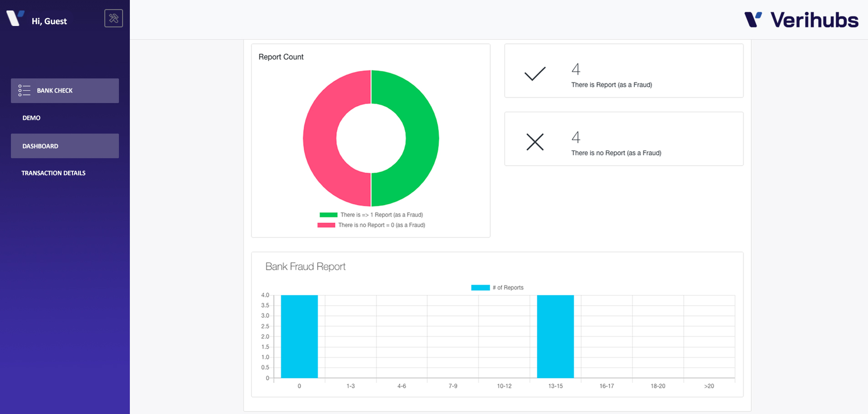
Task: Click the 18-20 x-axis label
Action: [658, 386]
